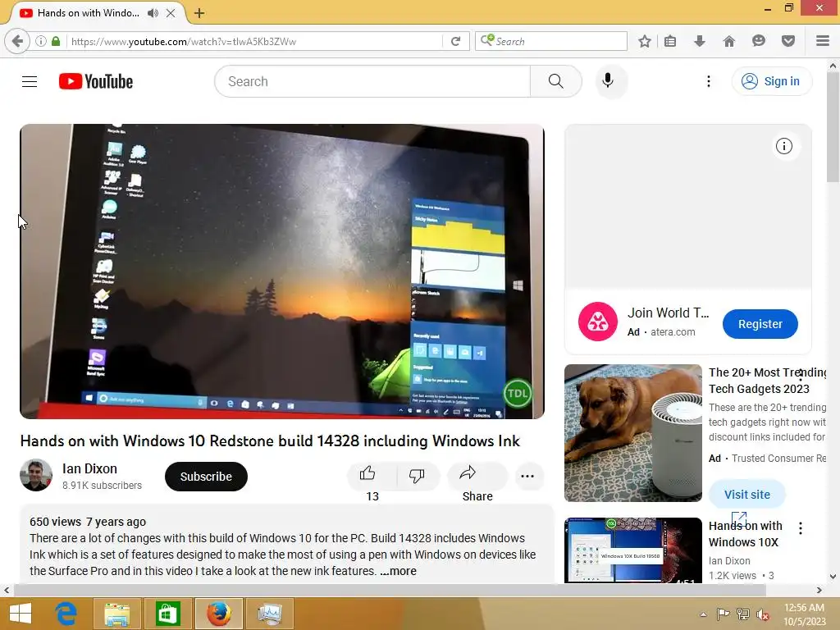This screenshot has width=840, height=630.
Task: Open 'The 20+ Most Trending Tech Gadgets' thumbnail
Action: click(x=633, y=433)
